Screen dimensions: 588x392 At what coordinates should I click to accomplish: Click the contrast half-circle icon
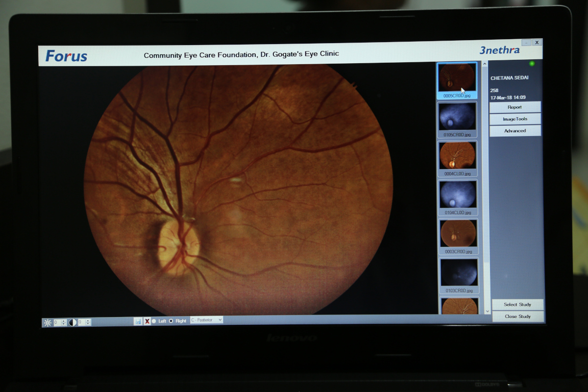click(72, 322)
